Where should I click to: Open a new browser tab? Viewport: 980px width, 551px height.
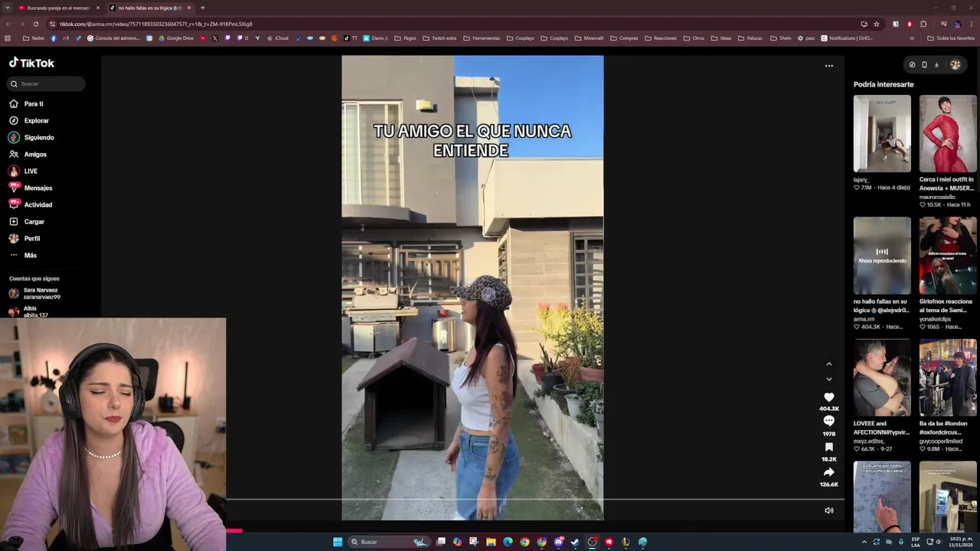[202, 8]
